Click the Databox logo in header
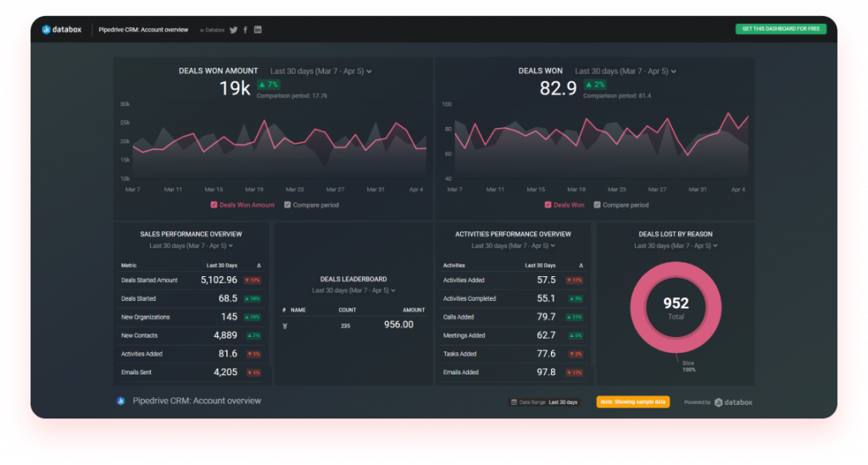Screen dimensions: 868x465 click(x=61, y=30)
